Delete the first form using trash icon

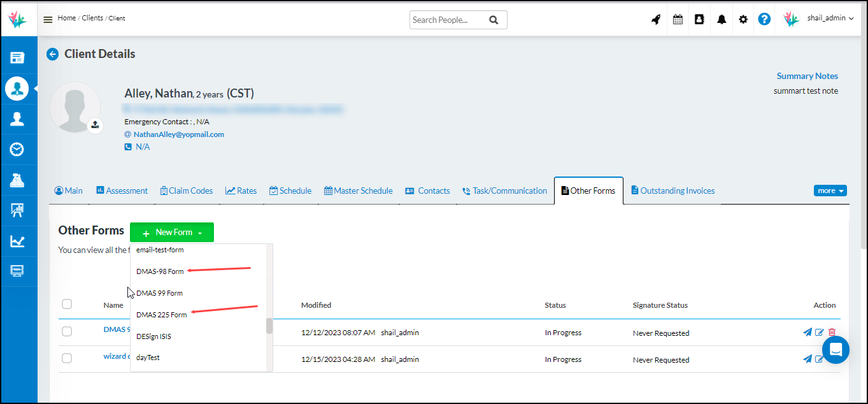[832, 332]
